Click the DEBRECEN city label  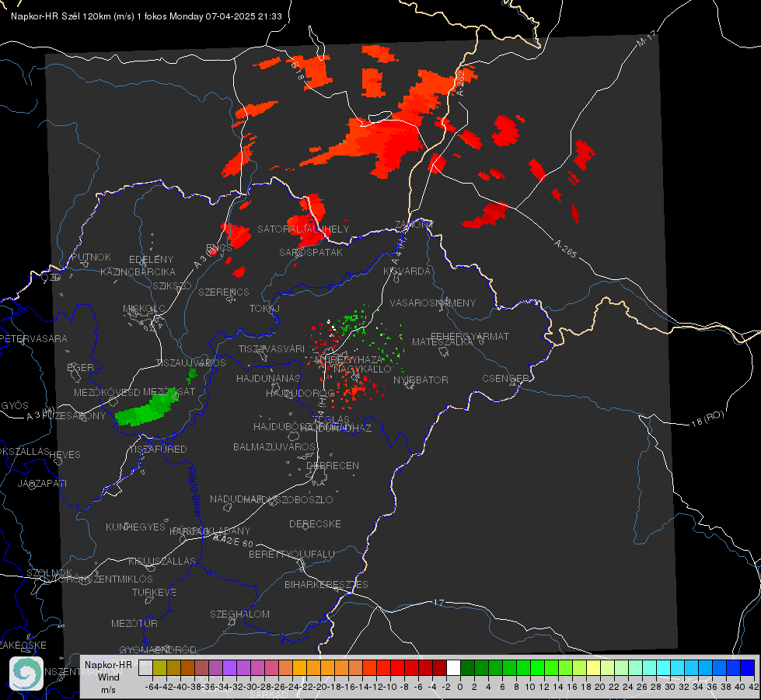[333, 465]
